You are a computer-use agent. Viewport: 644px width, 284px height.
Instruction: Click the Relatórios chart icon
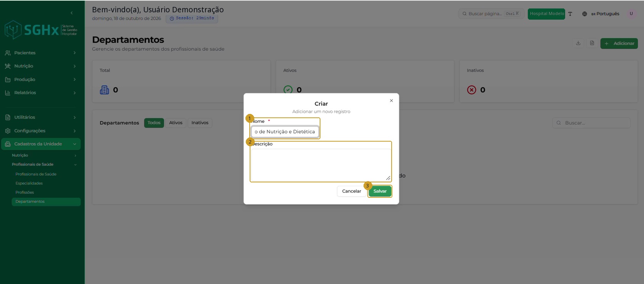point(8,93)
